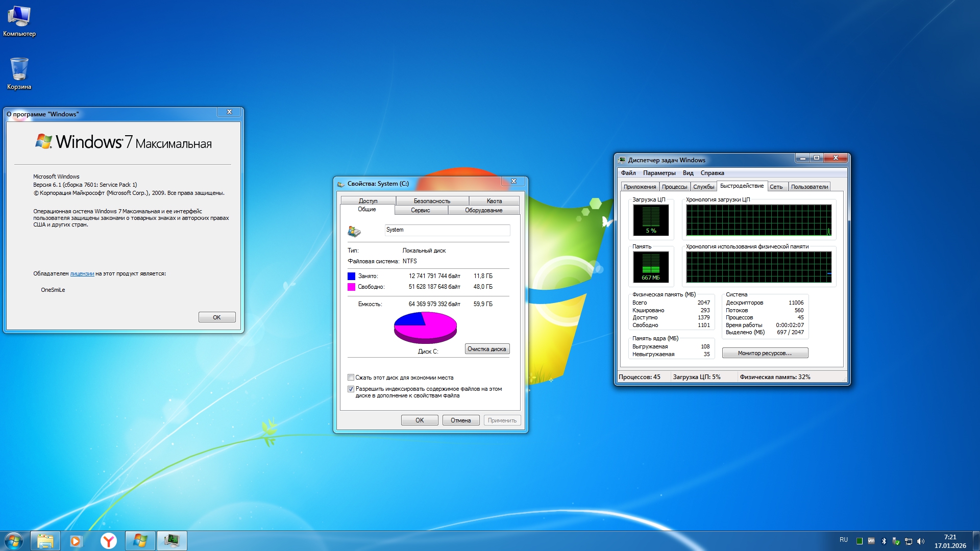The width and height of the screenshot is (980, 551).
Task: Switch to the Процессы tab
Action: pyautogui.click(x=674, y=187)
